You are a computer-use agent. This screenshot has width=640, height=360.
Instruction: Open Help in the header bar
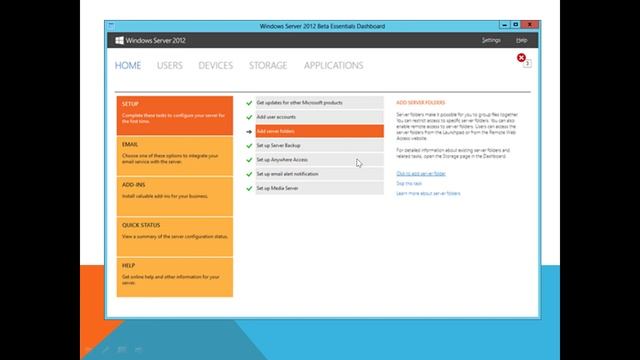(521, 40)
